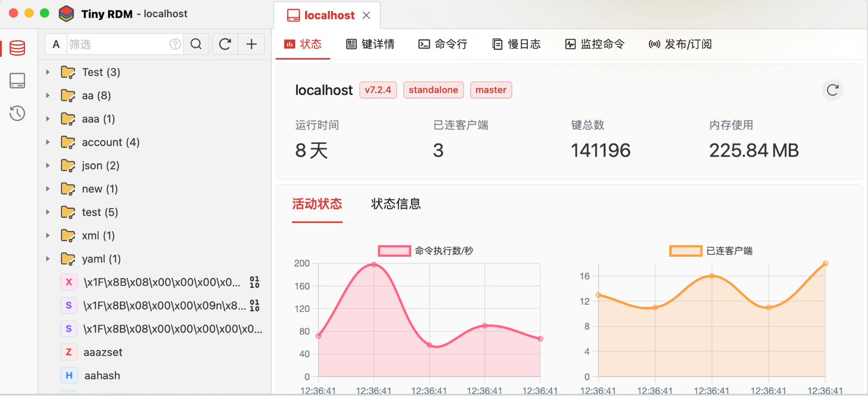868x396 pixels.
Task: Open the server connections sidebar icon
Action: point(17,80)
